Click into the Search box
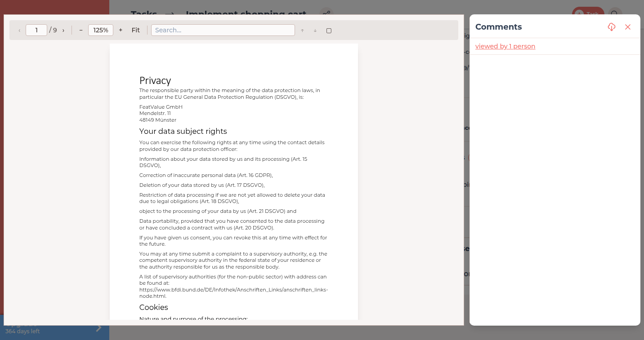 (223, 30)
